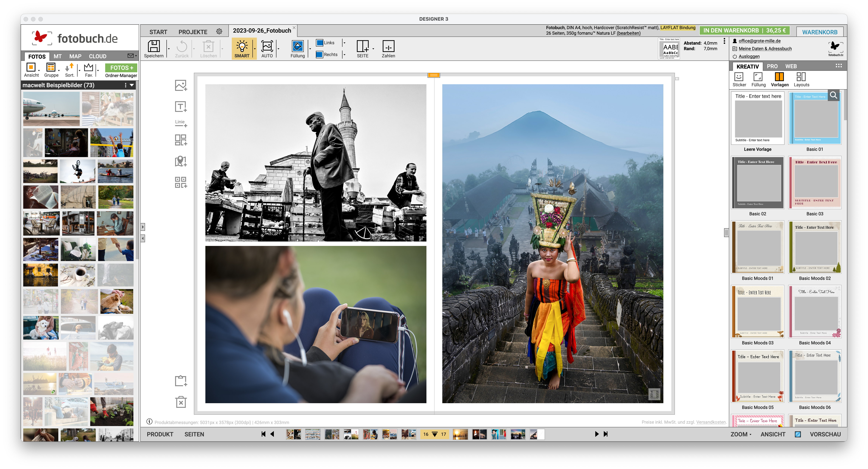Switch to the MAP tab
The image size is (868, 469).
click(x=75, y=56)
